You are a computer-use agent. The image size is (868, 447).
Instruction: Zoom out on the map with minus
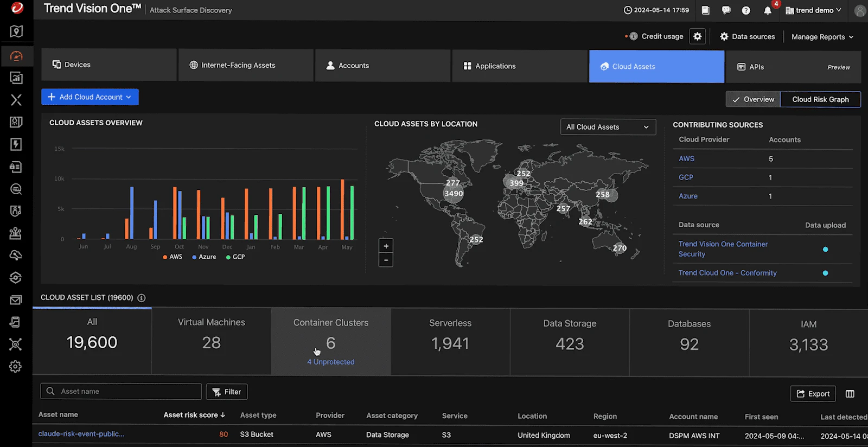pos(386,260)
